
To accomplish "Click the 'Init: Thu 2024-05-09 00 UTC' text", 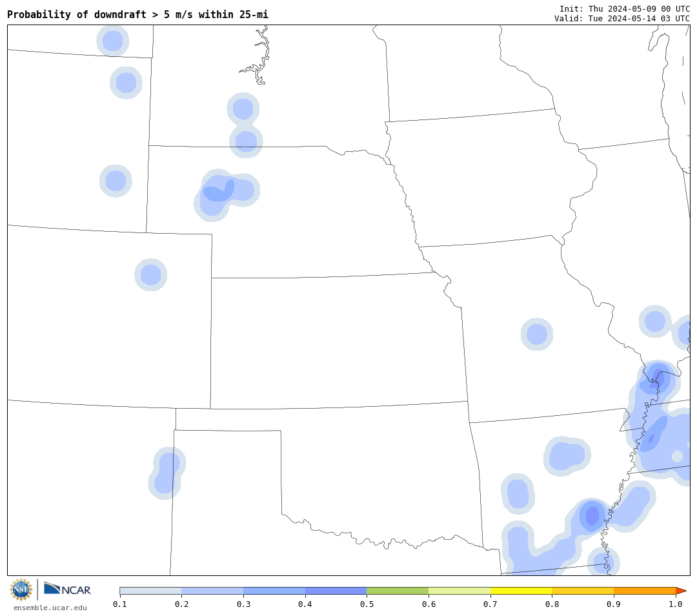I will pyautogui.click(x=625, y=9).
